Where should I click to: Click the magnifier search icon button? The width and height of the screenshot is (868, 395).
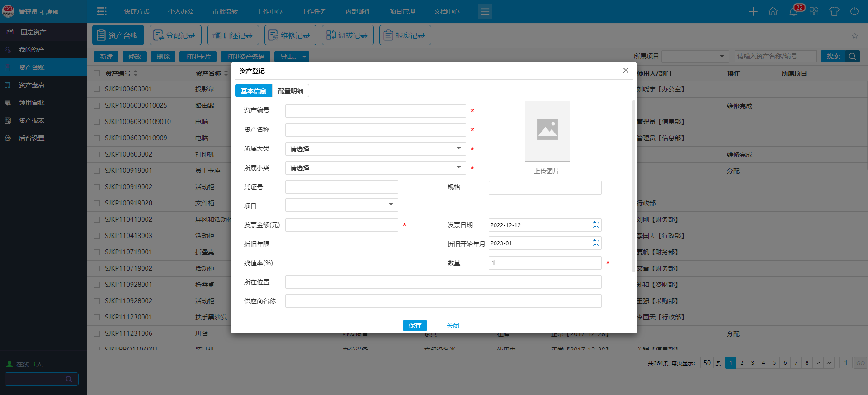pyautogui.click(x=852, y=56)
